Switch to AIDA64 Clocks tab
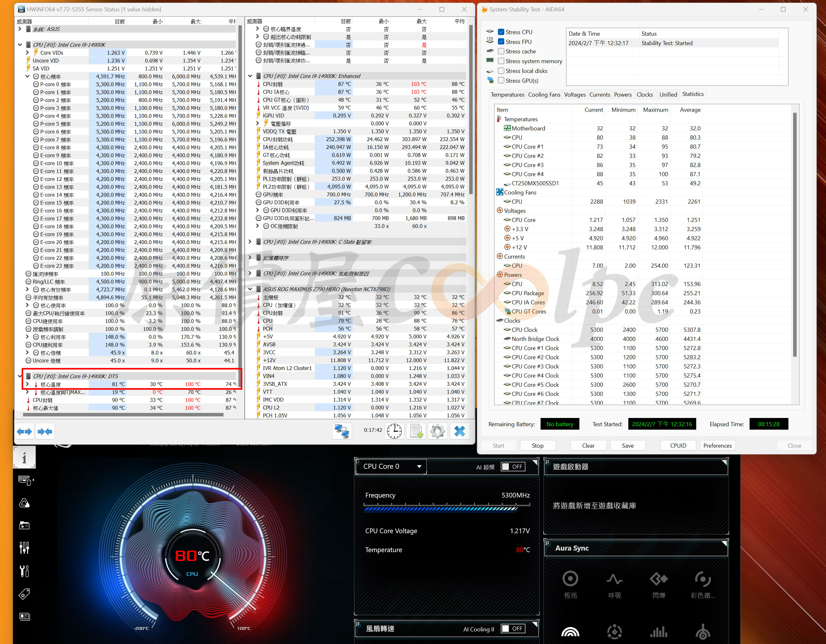The image size is (826, 644). point(644,94)
